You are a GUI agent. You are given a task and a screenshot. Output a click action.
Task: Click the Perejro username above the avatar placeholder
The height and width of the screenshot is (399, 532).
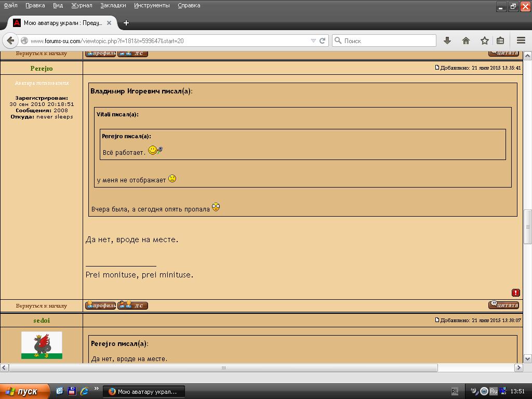click(x=42, y=69)
